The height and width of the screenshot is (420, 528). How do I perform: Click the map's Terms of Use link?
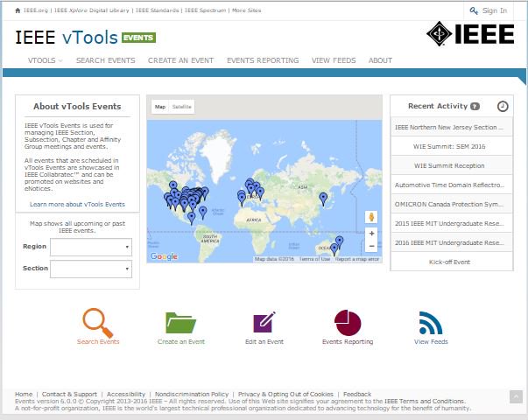(x=314, y=259)
